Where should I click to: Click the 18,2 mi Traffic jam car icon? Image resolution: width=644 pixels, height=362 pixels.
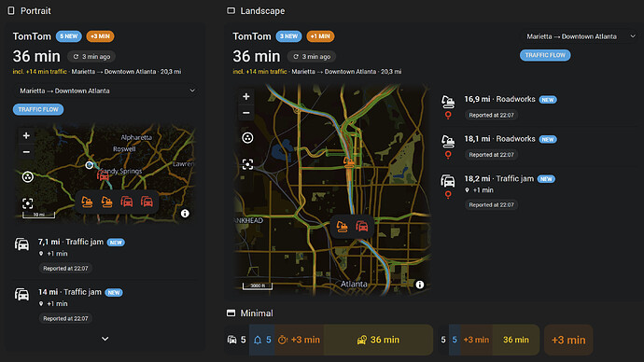point(448,181)
